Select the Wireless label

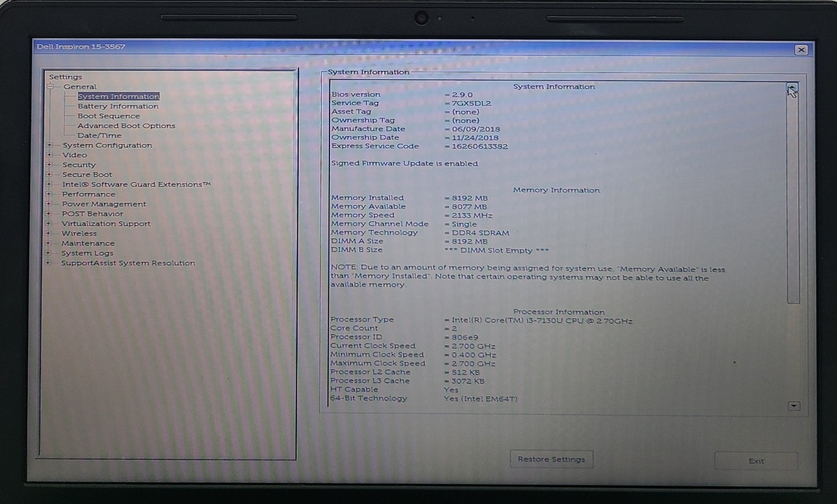coord(79,234)
